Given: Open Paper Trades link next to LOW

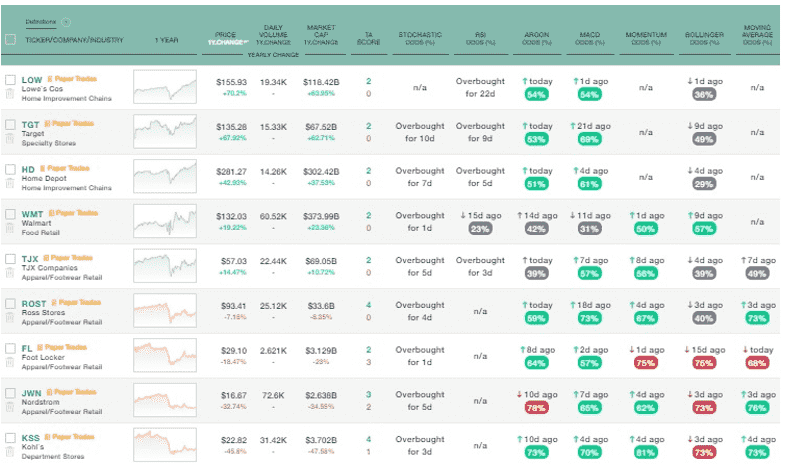Looking at the screenshot, I should [x=69, y=78].
